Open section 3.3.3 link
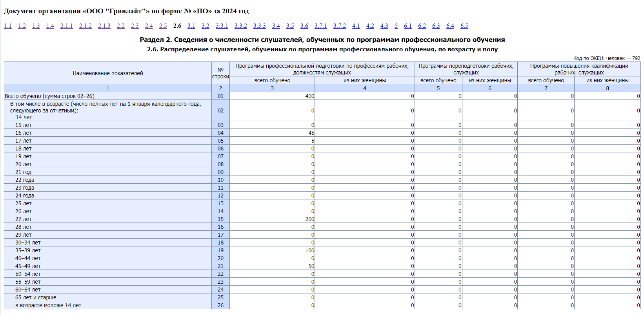Screen dimensions: 644x315 coord(260,26)
